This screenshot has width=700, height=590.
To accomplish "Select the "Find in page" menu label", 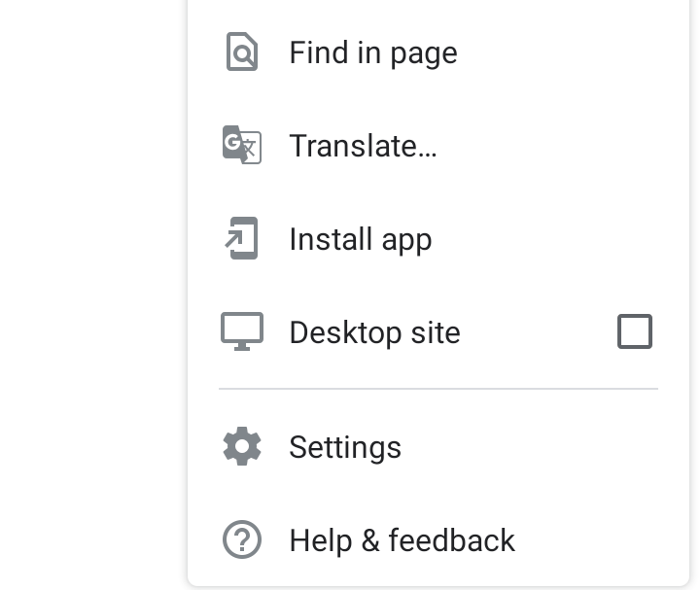I will click(x=373, y=52).
